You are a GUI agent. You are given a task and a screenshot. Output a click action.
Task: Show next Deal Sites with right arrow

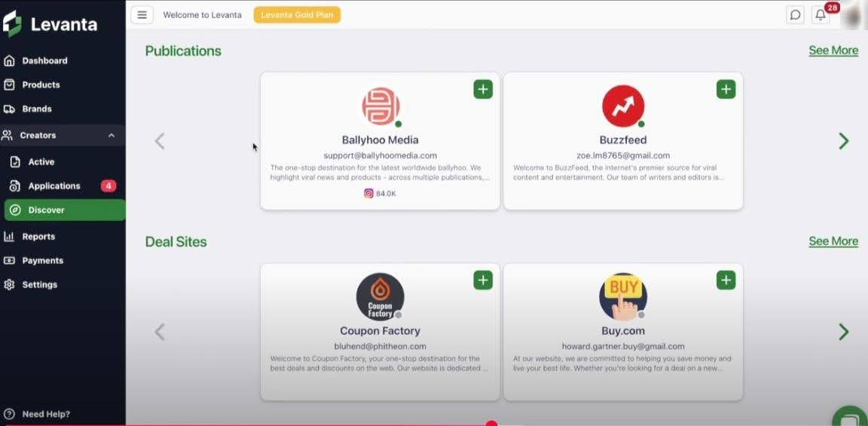(844, 332)
